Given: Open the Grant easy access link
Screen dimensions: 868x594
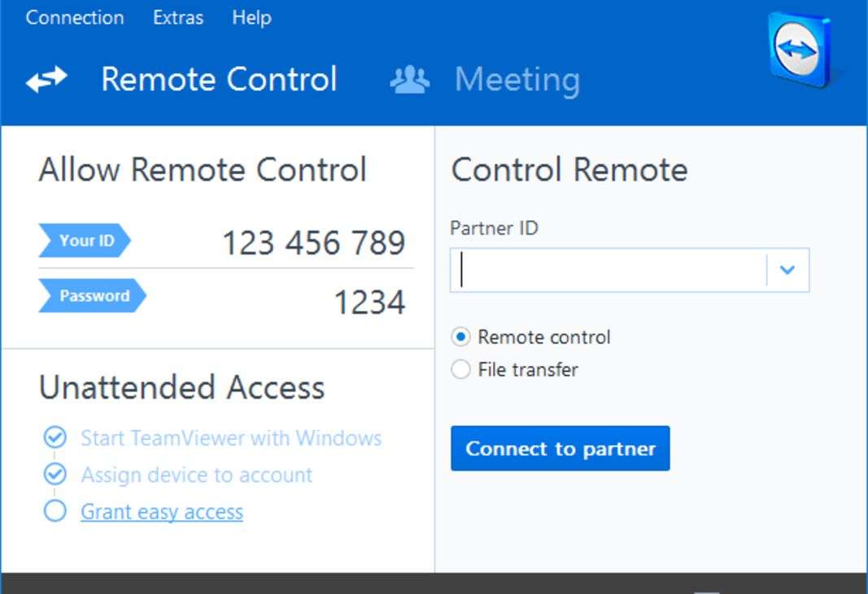Looking at the screenshot, I should (162, 512).
